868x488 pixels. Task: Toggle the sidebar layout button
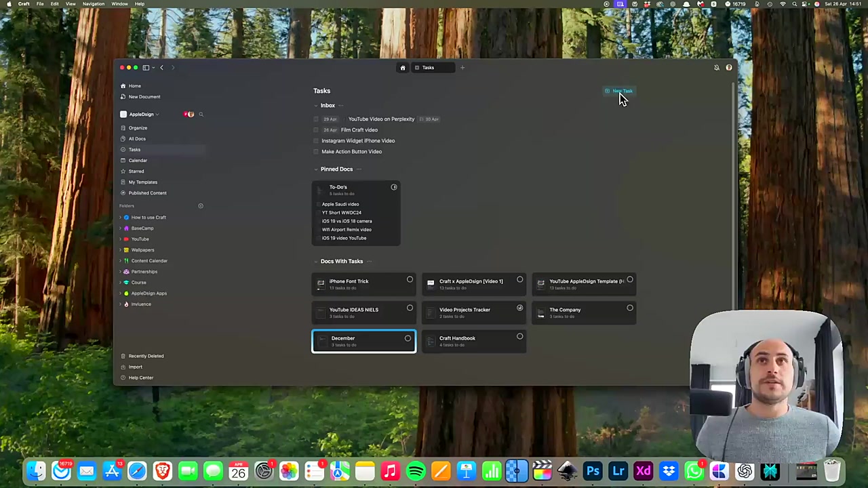[146, 68]
